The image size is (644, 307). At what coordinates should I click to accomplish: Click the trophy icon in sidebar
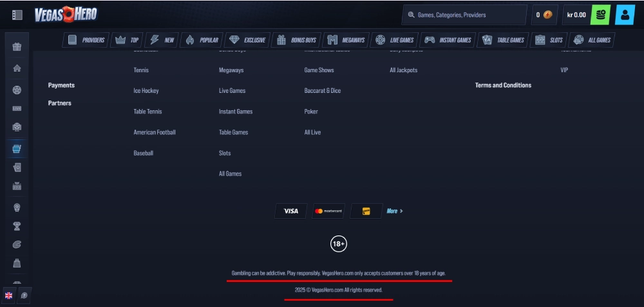17,226
